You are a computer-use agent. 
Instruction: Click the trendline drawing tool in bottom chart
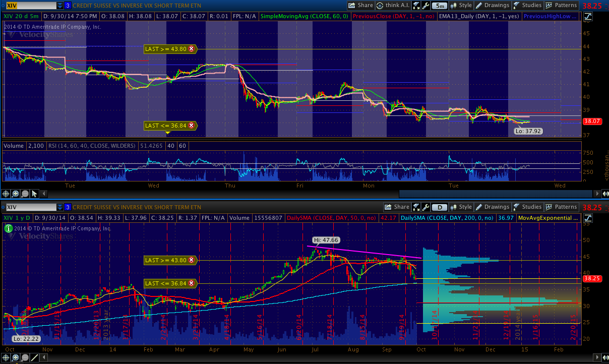tap(35, 357)
